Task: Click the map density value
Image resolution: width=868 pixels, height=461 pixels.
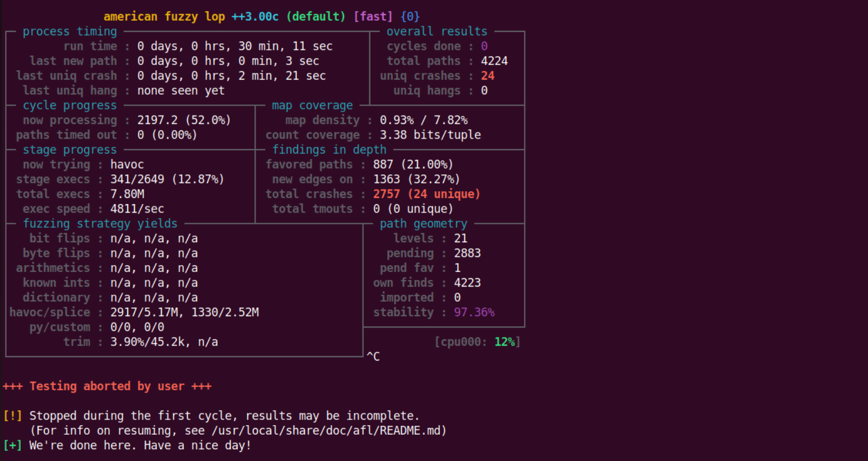Action: (x=423, y=120)
